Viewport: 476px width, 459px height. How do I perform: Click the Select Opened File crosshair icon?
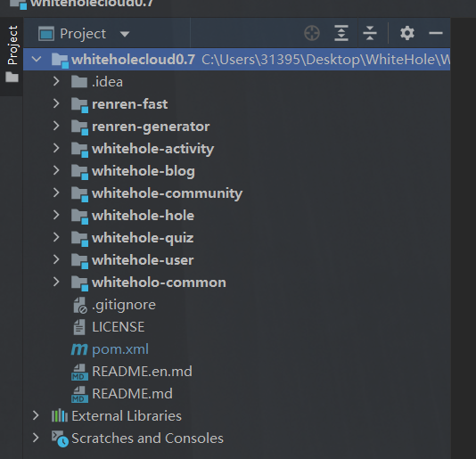coord(312,33)
